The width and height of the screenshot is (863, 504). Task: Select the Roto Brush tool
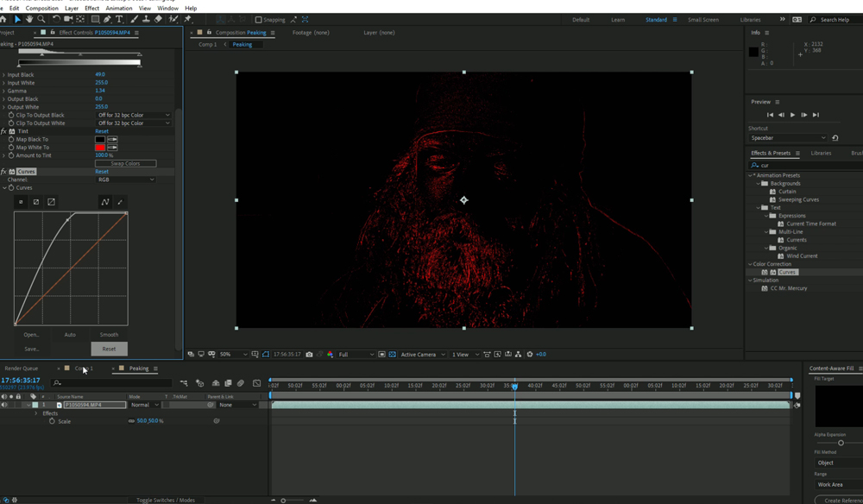pos(173,19)
